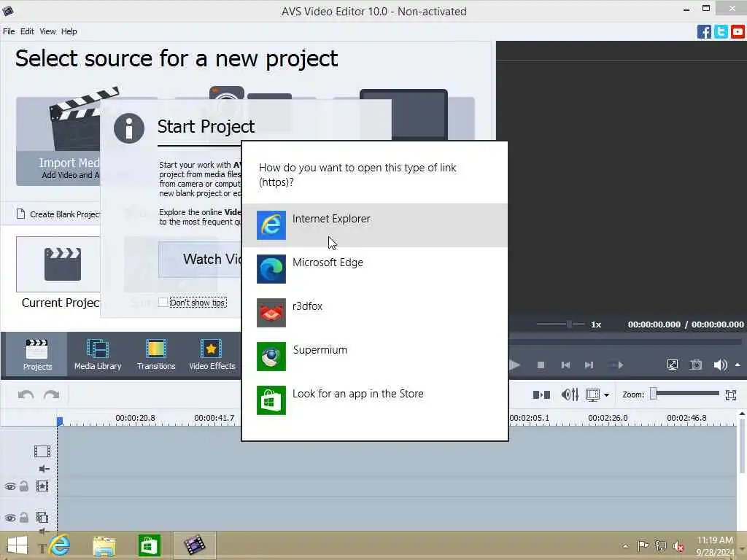Choose Microsoft Edge to open link
Viewport: 747px width, 560px height.
(x=375, y=268)
